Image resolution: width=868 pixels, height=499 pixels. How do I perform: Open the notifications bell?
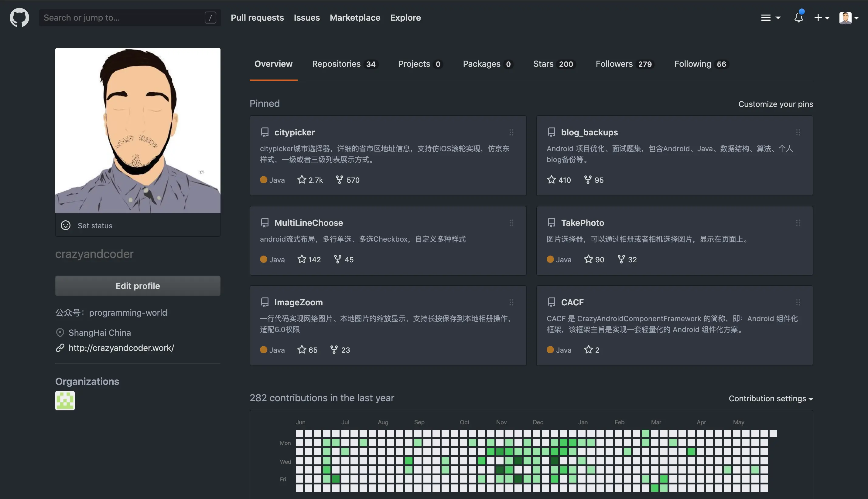click(798, 18)
